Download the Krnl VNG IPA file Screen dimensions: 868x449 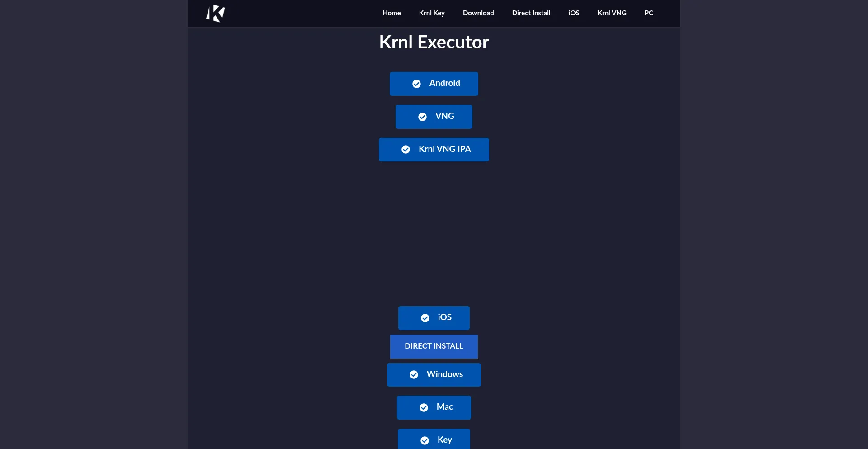point(434,150)
